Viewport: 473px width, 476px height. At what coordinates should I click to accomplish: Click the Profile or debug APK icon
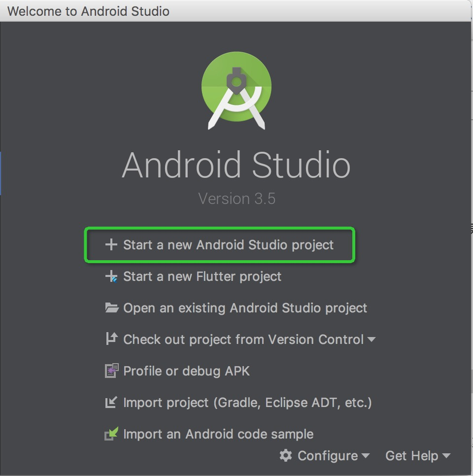pos(111,371)
